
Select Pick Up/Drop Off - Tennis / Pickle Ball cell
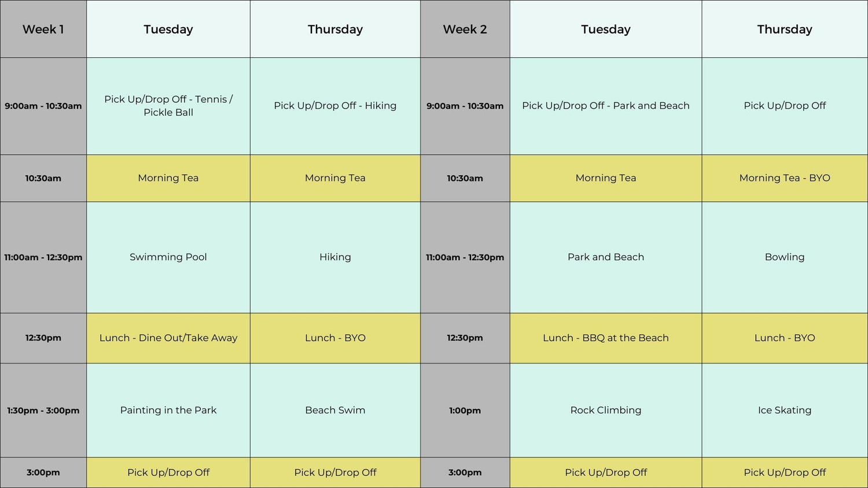coord(168,106)
